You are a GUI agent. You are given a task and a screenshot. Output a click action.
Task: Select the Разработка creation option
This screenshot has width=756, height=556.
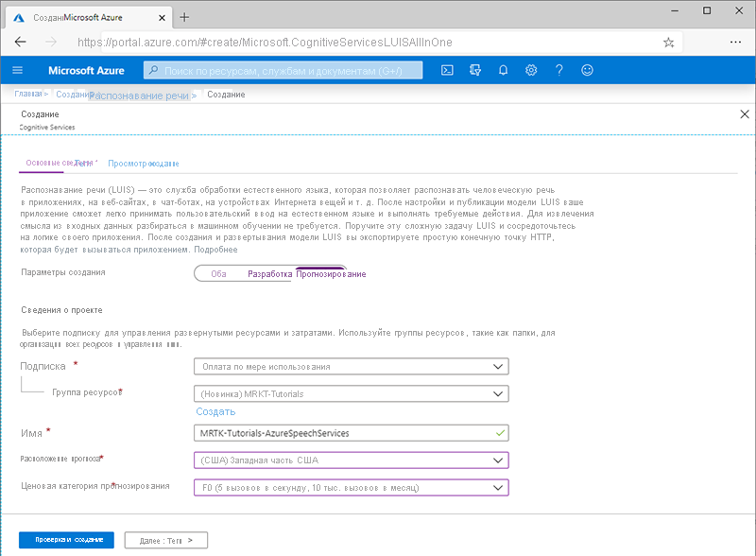click(x=269, y=273)
